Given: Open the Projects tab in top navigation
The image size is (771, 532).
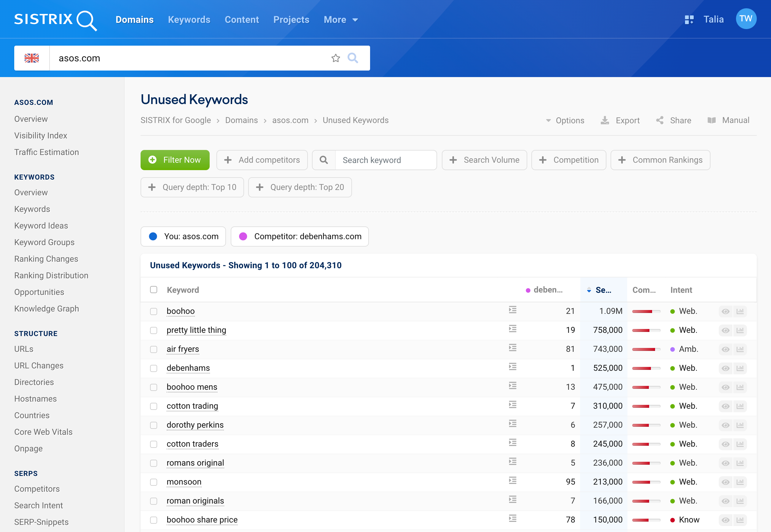Looking at the screenshot, I should (x=291, y=20).
